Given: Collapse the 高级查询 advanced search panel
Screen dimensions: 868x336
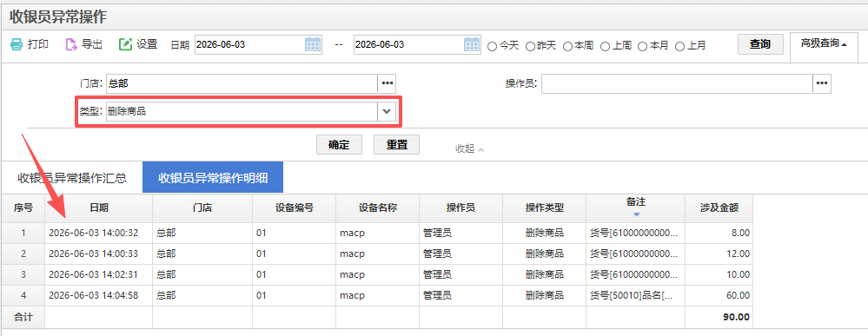Looking at the screenshot, I should click(x=825, y=43).
